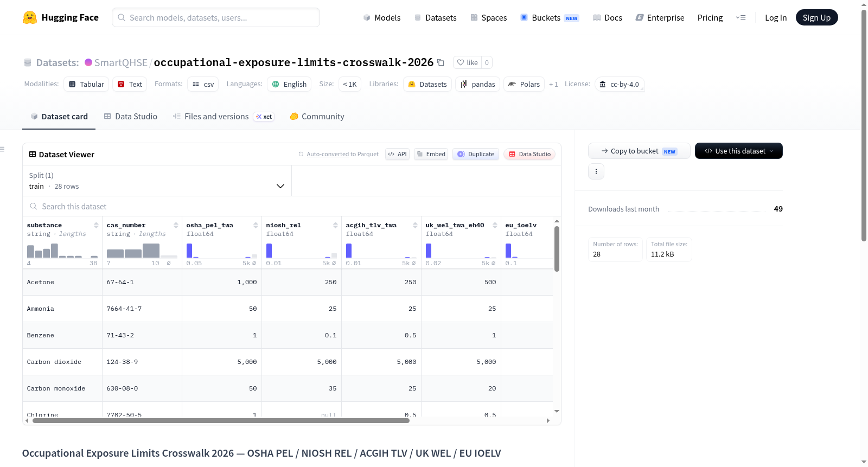Click the substance length histogram
Screen dimensions: 868x467
(x=62, y=251)
